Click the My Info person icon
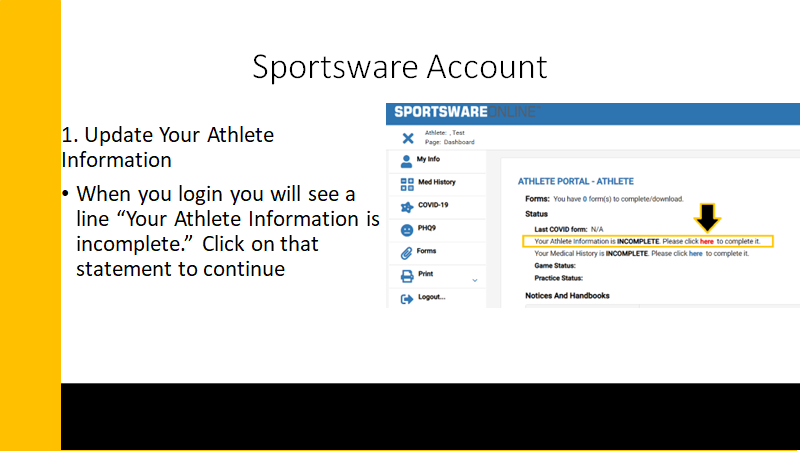The image size is (800, 451). 406,162
